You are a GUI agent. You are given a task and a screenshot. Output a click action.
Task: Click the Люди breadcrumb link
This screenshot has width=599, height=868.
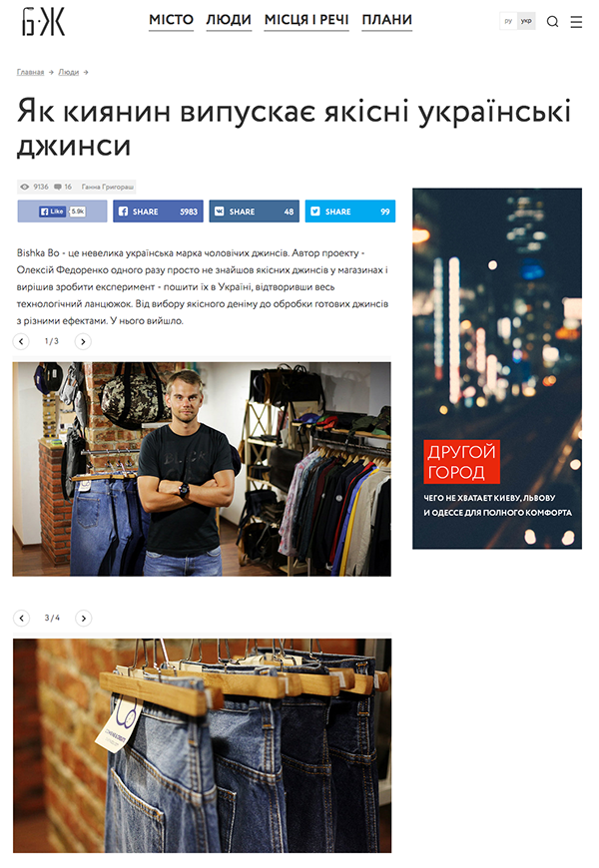coord(69,73)
